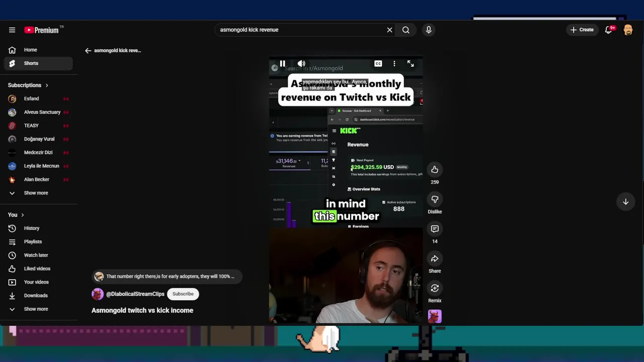Open Downloads in the sidebar

[x=38, y=296]
